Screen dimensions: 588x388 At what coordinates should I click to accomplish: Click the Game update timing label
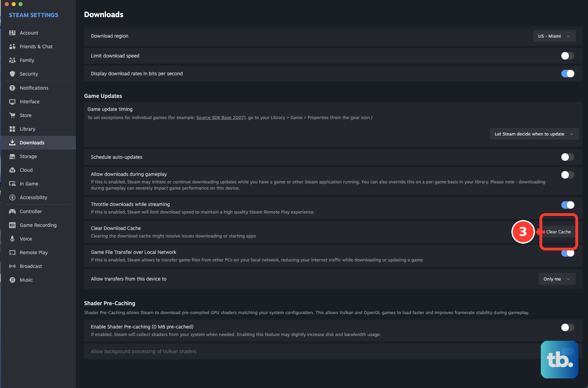point(110,109)
